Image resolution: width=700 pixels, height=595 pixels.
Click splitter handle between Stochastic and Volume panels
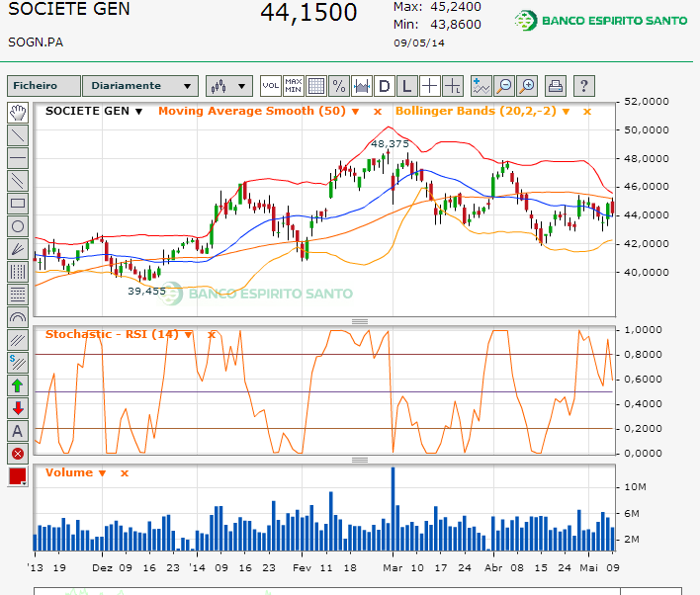click(360, 460)
